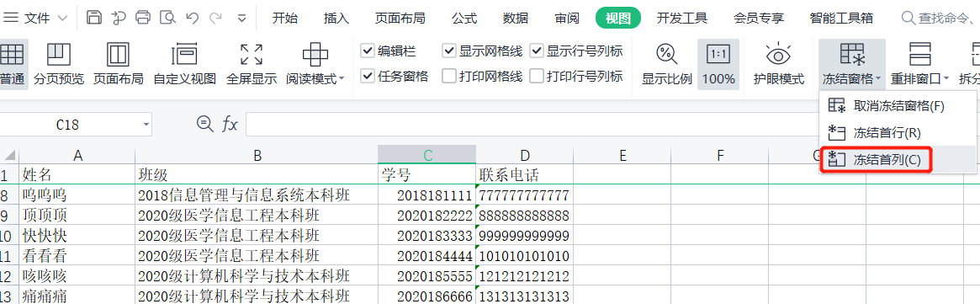The image size is (980, 304).
Task: Enable the 打印网格线 checkbox
Action: click(x=448, y=77)
